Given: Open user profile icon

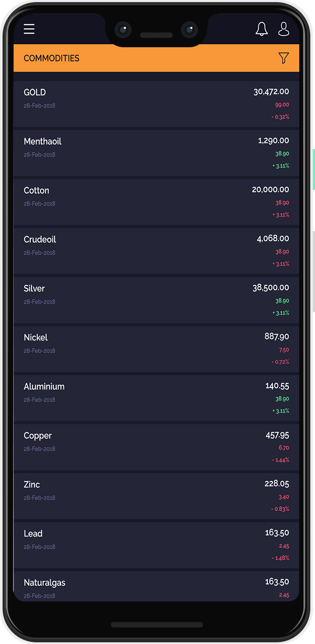Looking at the screenshot, I should tap(283, 29).
